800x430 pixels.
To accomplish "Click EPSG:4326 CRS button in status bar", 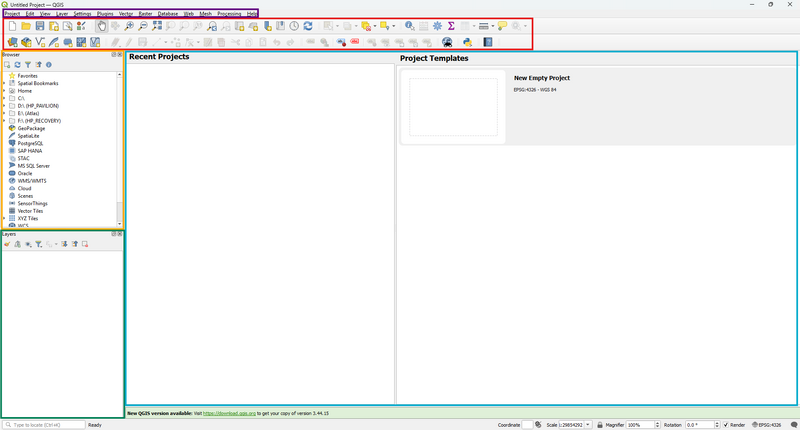I will (767, 425).
